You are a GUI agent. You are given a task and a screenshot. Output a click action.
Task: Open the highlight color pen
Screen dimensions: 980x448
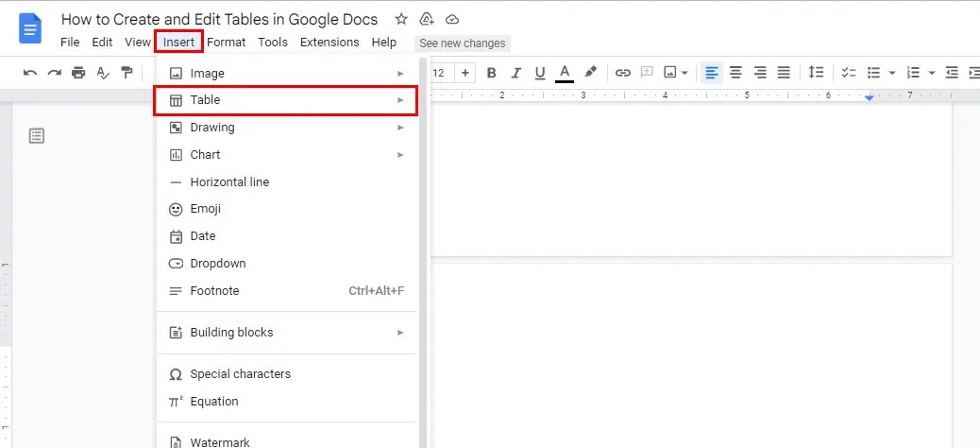(x=591, y=73)
